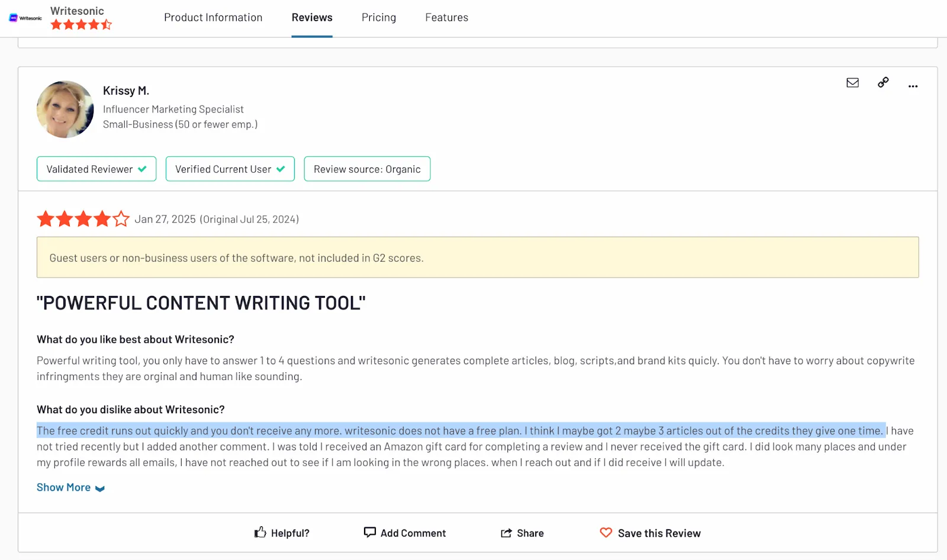The width and height of the screenshot is (947, 560).
Task: Click Krissy M. profile photo
Action: click(x=65, y=110)
